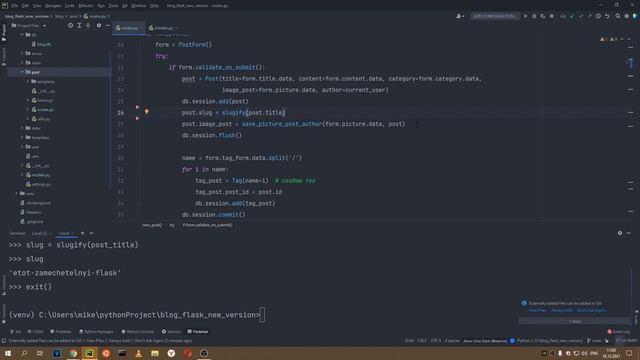Click the Stop icon in main toolbar
Viewport: 640px width, 360px height.
[552, 16]
